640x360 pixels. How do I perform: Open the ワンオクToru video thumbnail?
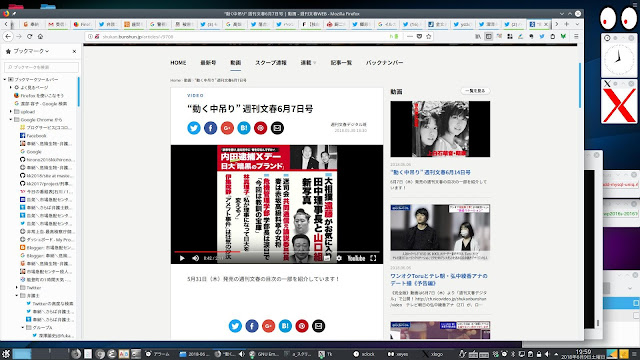tap(440, 232)
